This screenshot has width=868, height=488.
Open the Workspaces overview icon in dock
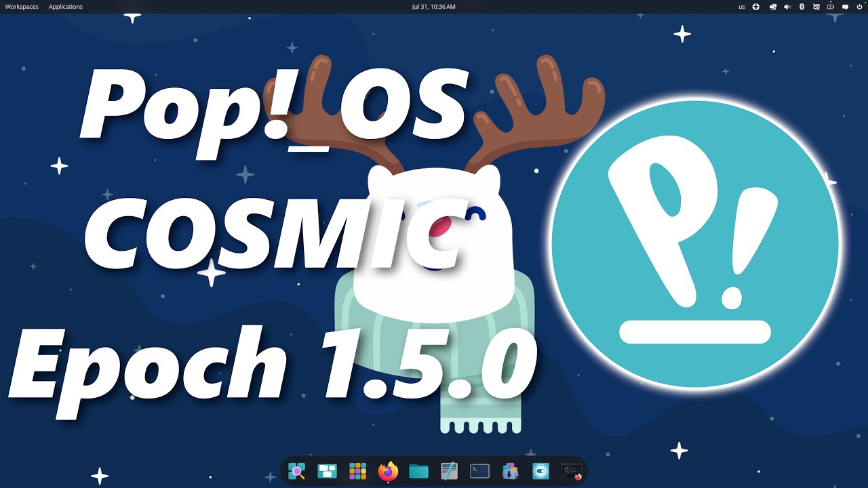pyautogui.click(x=328, y=471)
